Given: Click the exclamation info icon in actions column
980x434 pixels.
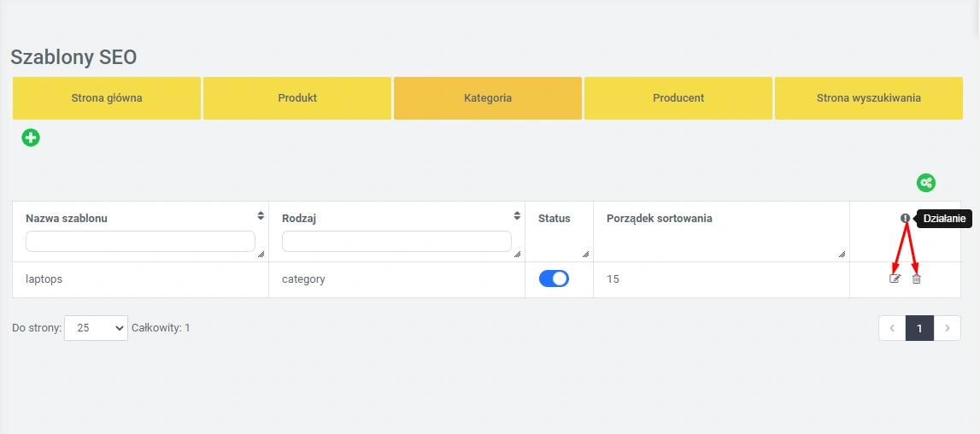Looking at the screenshot, I should 905,219.
